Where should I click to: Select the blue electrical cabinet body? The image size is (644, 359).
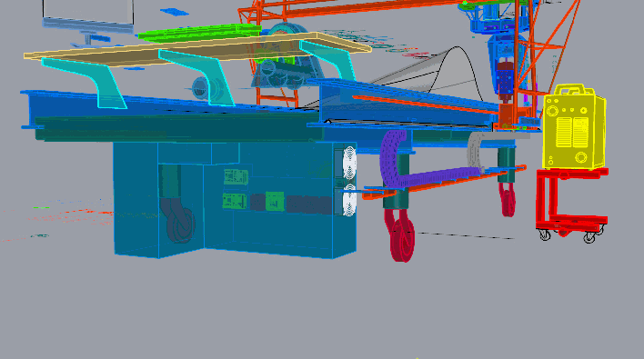[235, 200]
